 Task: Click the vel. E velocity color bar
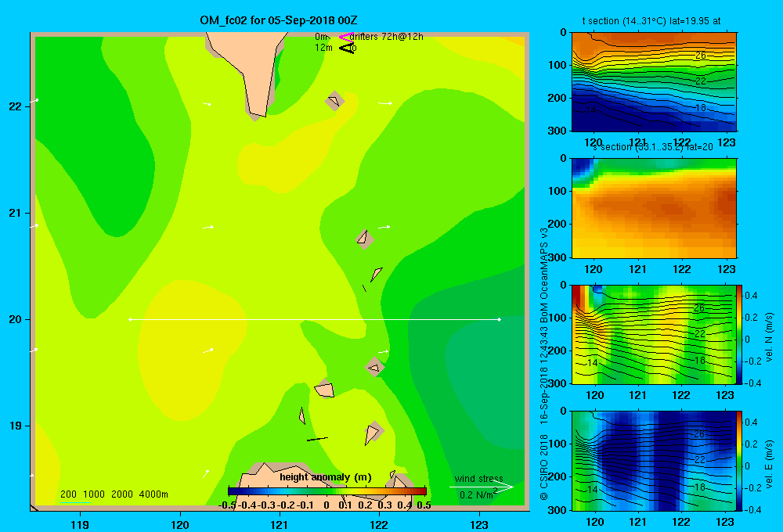click(740, 461)
